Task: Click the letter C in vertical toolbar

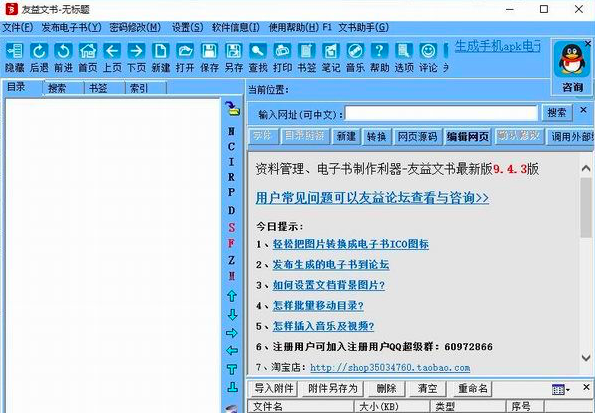Action: click(x=231, y=147)
